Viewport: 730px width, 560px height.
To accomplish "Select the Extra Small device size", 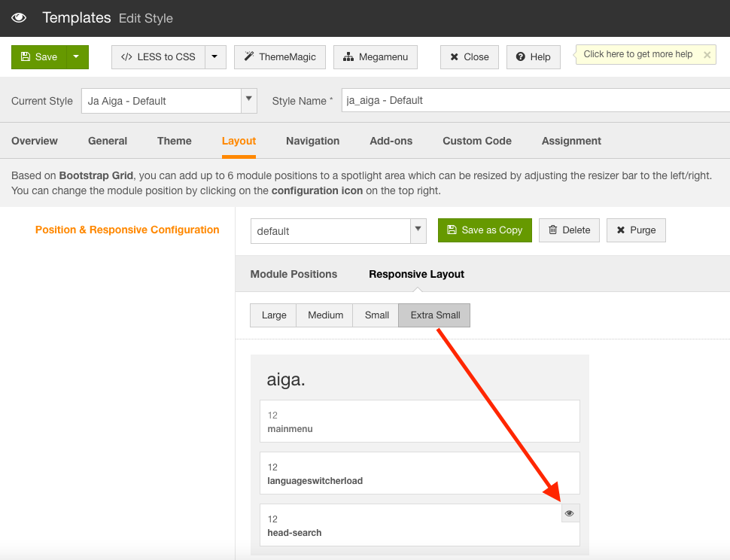I will 435,315.
